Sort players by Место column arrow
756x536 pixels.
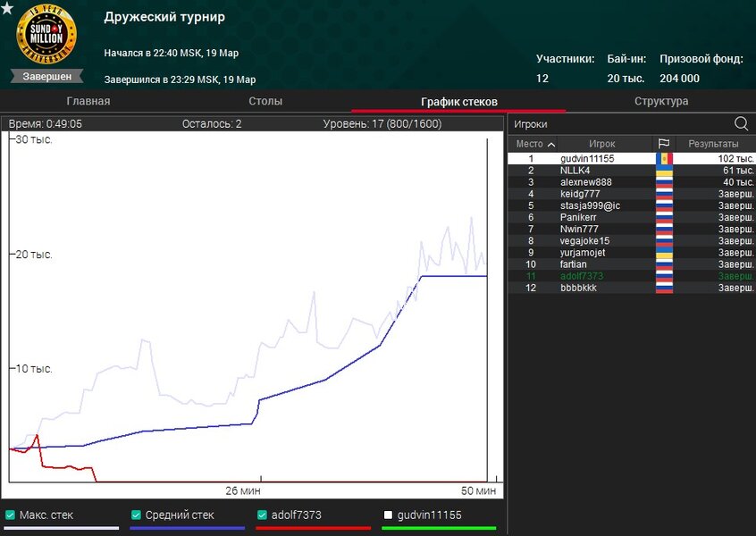click(551, 144)
